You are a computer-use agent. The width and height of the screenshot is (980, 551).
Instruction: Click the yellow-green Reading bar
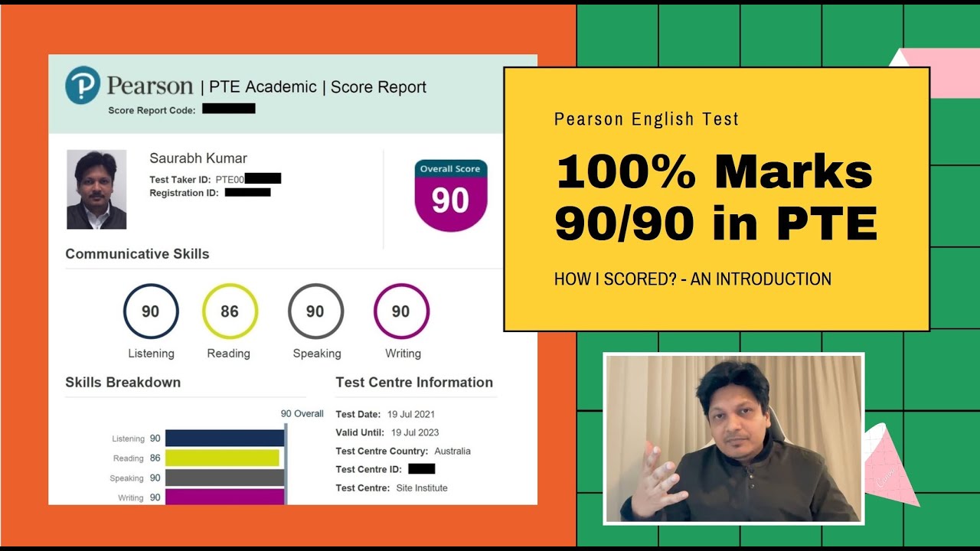[x=222, y=458]
